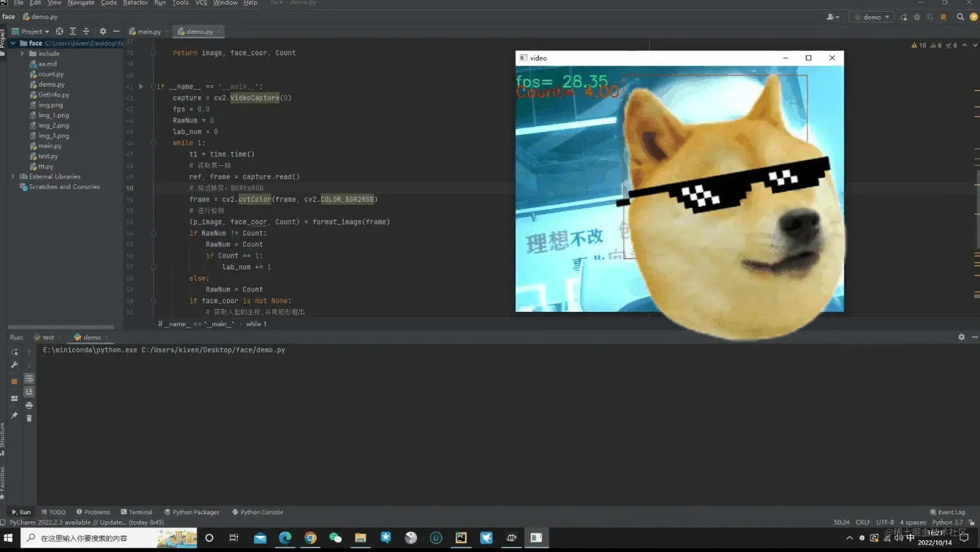
Task: Open run settings wrench icon
Action: 14,365
